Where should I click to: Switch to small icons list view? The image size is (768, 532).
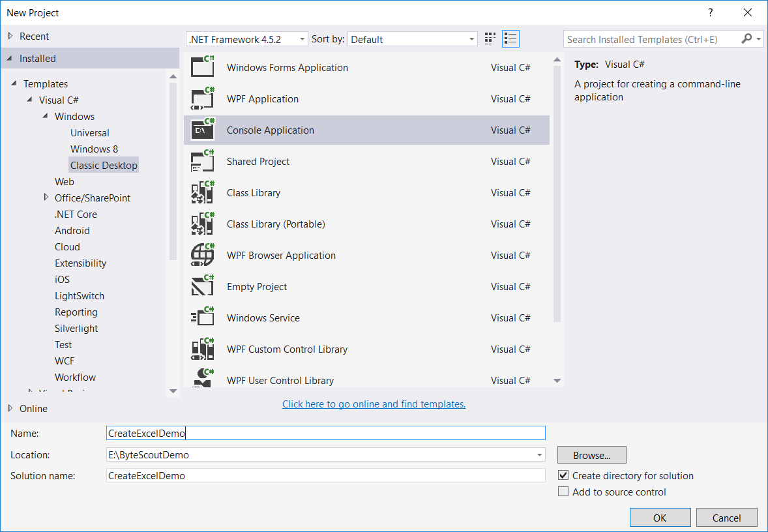coord(490,39)
